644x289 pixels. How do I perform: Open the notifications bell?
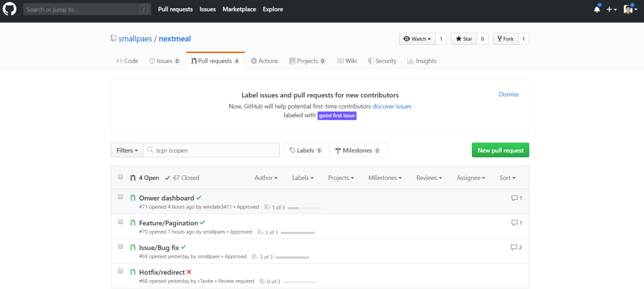click(x=597, y=9)
